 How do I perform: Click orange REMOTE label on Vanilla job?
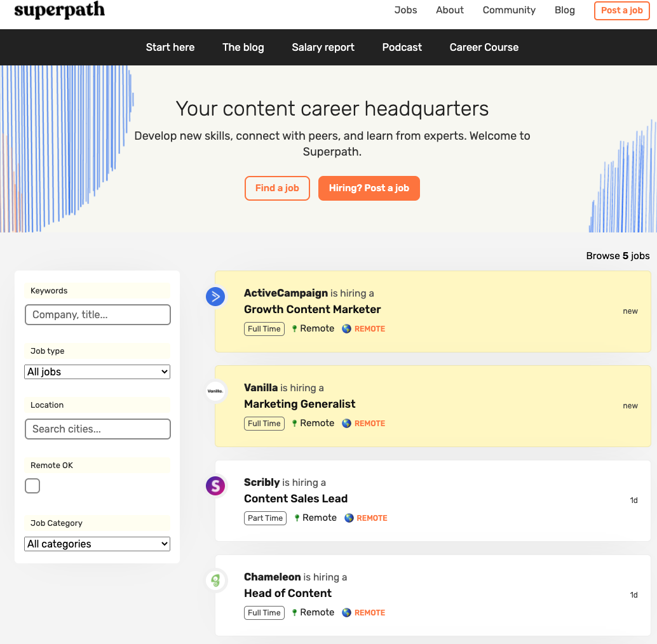pos(370,424)
